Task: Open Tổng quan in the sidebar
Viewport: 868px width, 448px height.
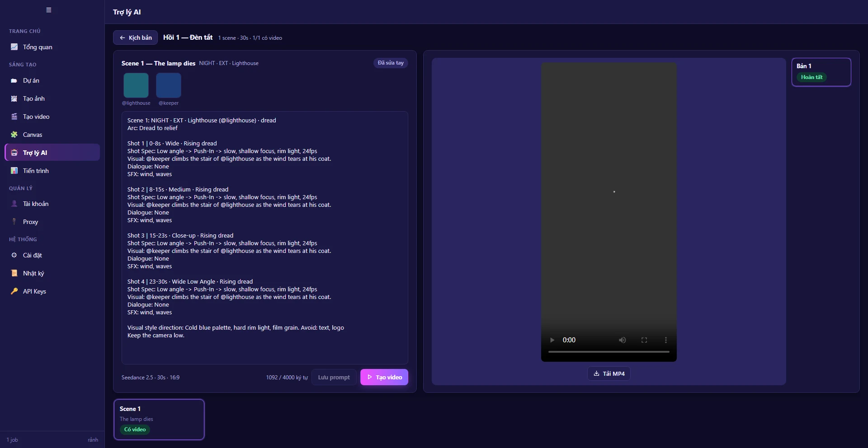Action: 52,47
